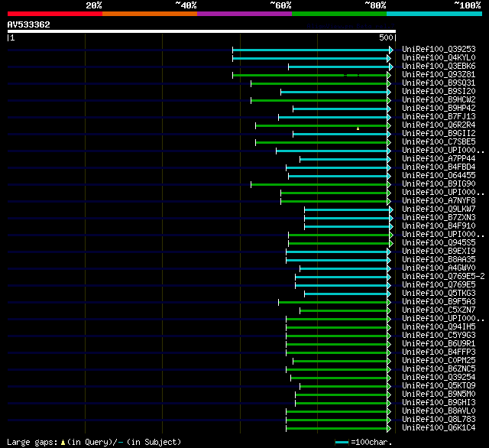Select UniRef100_B4FBD4 label
This screenshot has width=489, height=448.
[x=439, y=167]
